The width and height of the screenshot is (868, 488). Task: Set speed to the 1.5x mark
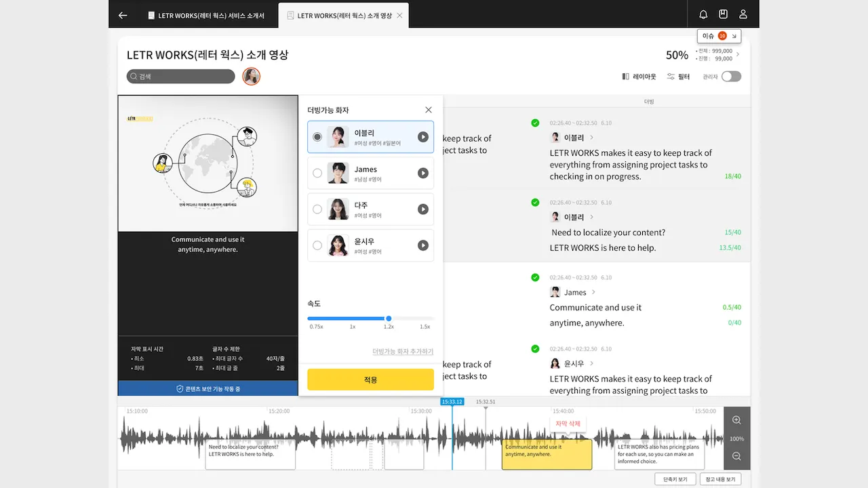point(425,326)
